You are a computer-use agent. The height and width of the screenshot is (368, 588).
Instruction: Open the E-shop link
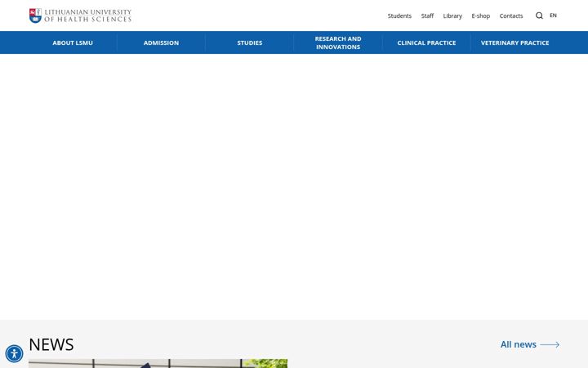coord(481,16)
